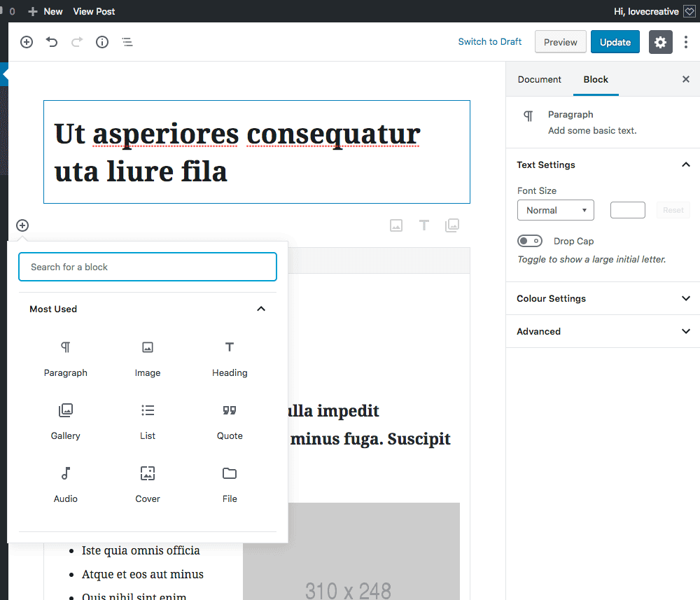The height and width of the screenshot is (600, 700).
Task: Insert a Quote block
Action: 230,421
